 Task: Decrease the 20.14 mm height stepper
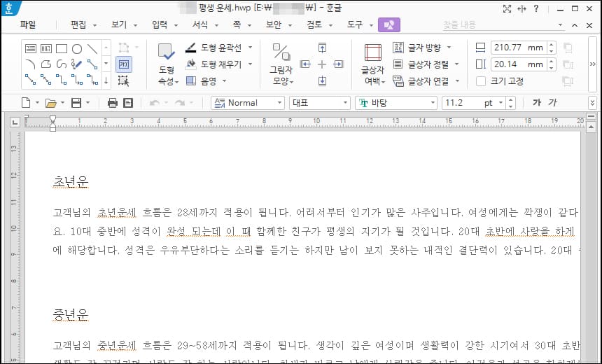coord(552,68)
